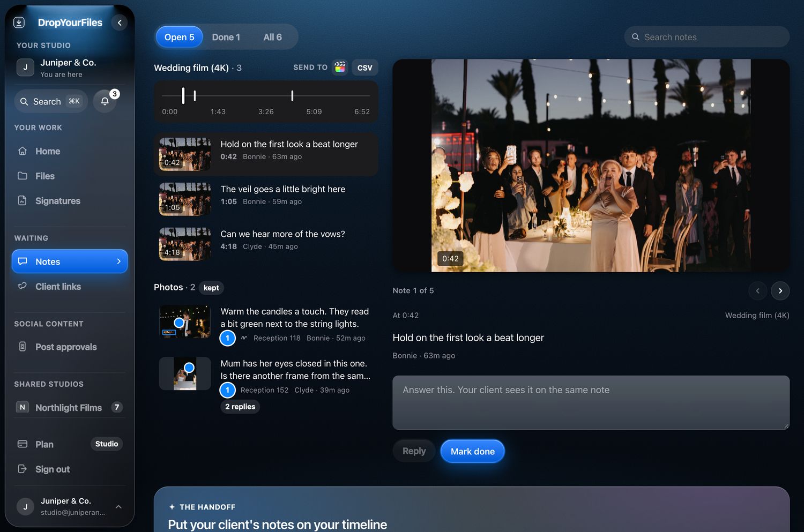Image resolution: width=804 pixels, height=532 pixels.
Task: Go to the next note
Action: tap(780, 290)
